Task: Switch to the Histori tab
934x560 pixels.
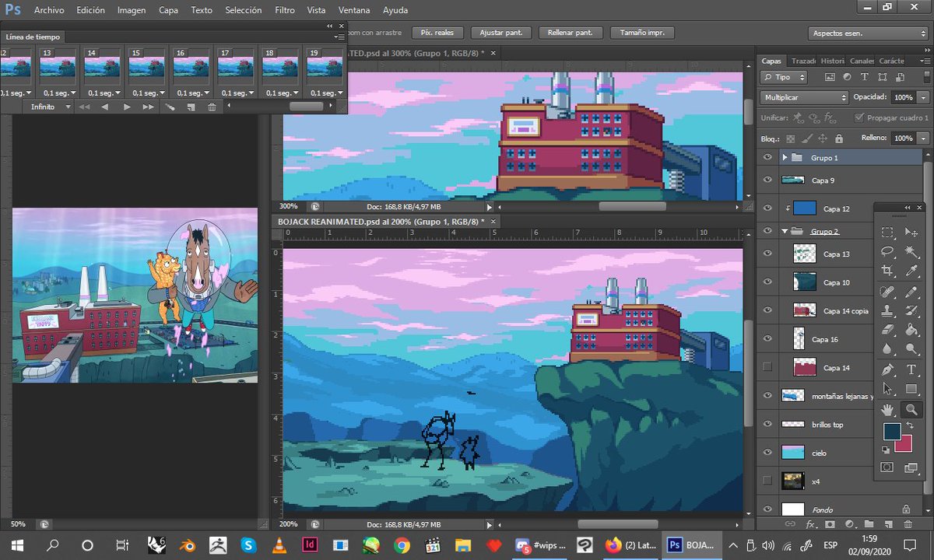Action: pos(832,61)
